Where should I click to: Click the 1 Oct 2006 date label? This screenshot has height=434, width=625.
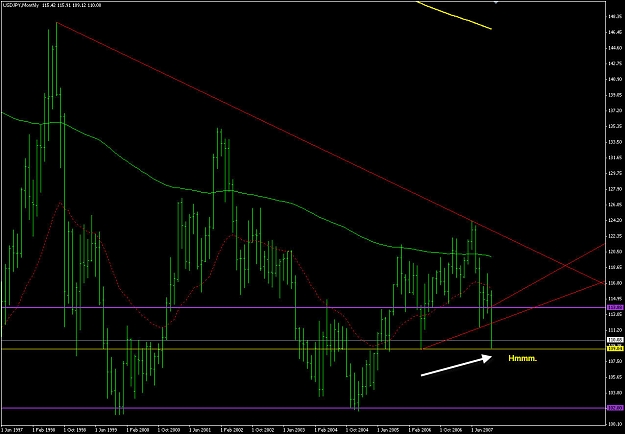pyautogui.click(x=451, y=431)
